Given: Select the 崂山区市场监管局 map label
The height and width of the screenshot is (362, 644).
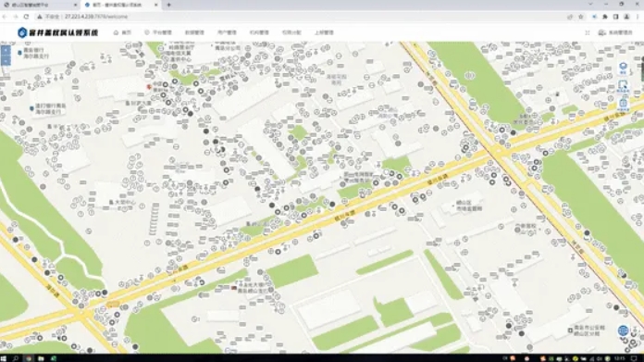Looking at the screenshot, I should pos(469,206).
